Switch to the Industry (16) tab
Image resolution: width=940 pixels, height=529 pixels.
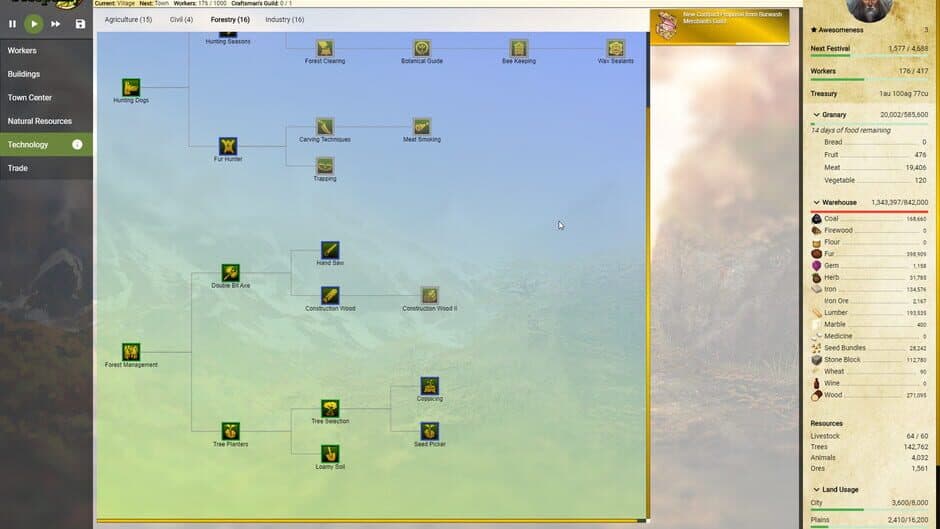click(285, 20)
